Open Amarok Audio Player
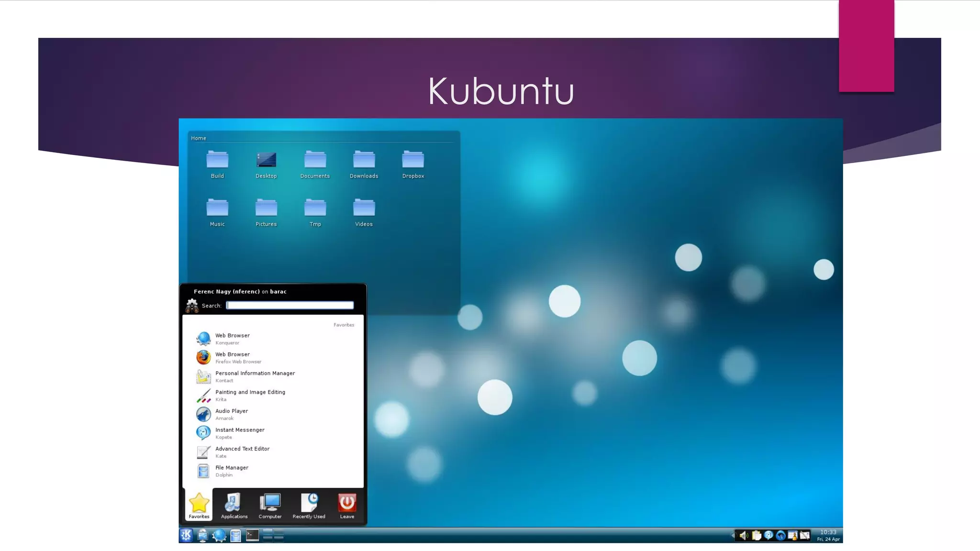 click(273, 414)
